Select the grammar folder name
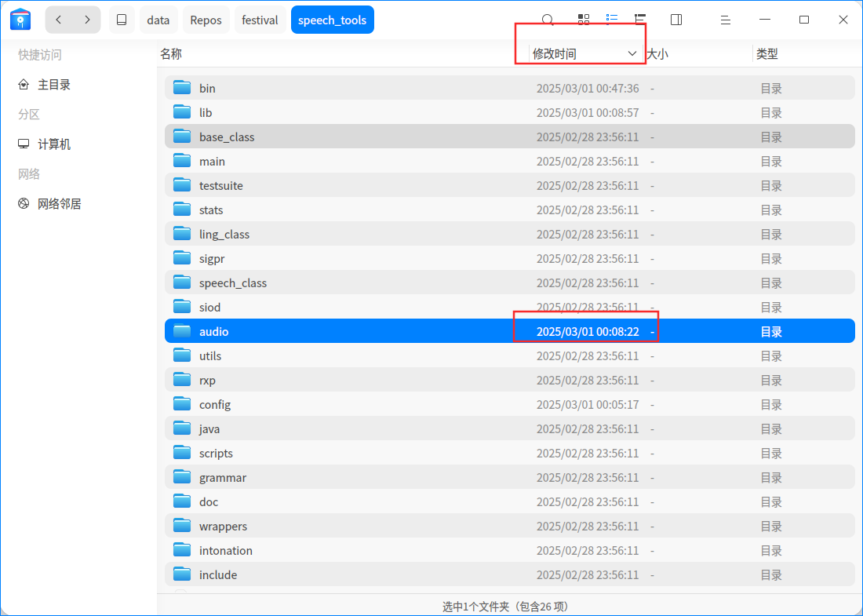 click(222, 477)
